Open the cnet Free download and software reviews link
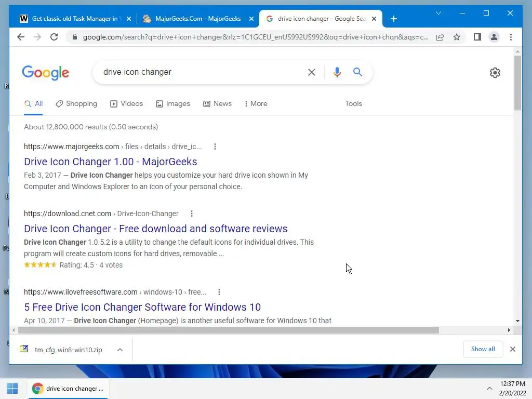The height and width of the screenshot is (399, 532). tap(155, 229)
